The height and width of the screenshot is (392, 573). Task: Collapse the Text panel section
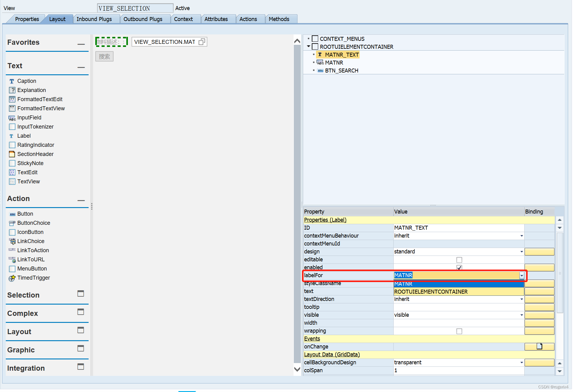tap(81, 67)
